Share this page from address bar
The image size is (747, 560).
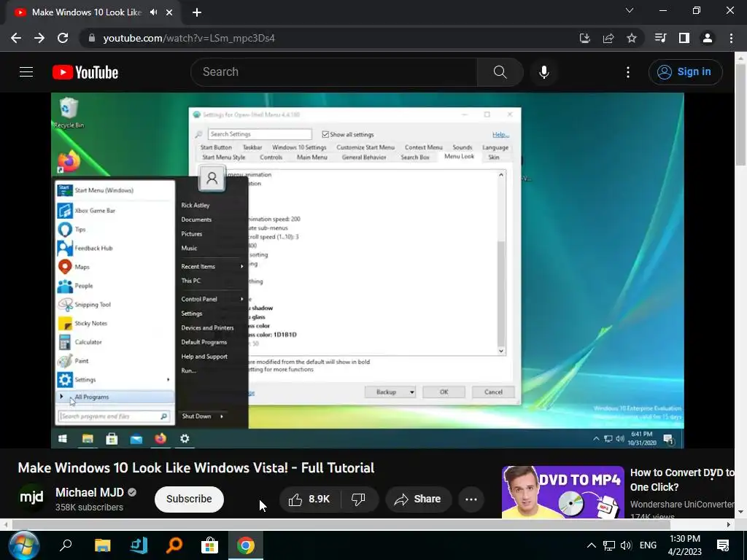pyautogui.click(x=608, y=38)
